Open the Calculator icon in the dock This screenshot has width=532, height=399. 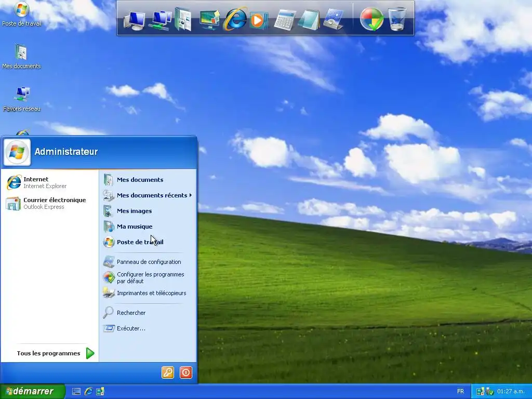tap(285, 20)
